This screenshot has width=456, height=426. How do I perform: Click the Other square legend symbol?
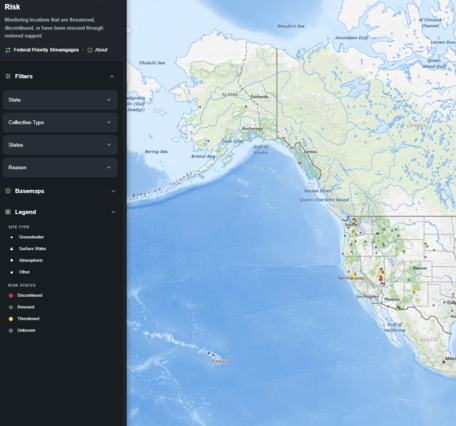(x=12, y=272)
